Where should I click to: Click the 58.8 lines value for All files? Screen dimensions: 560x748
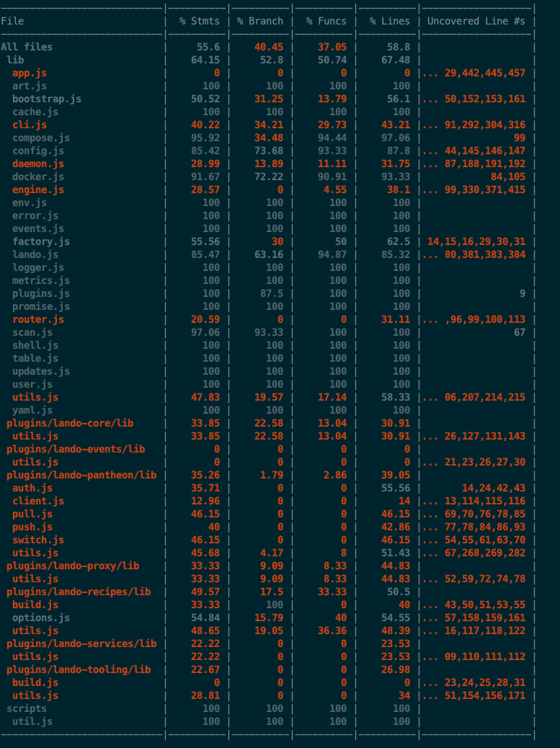click(399, 47)
